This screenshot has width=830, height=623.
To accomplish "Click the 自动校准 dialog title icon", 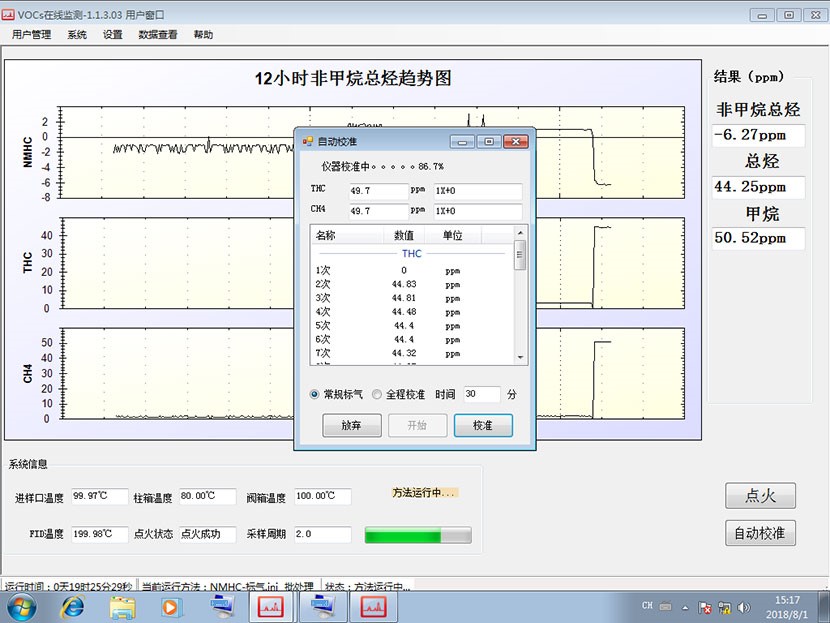I will 307,141.
